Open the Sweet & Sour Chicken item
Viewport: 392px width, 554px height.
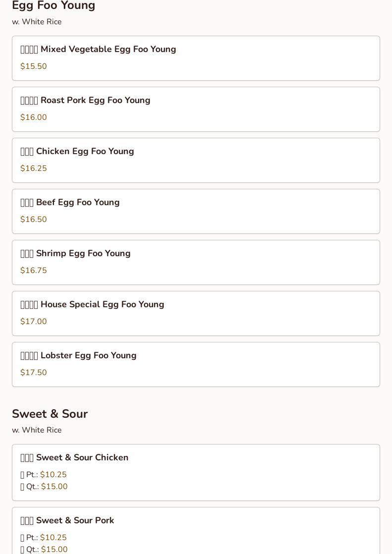pos(82,457)
